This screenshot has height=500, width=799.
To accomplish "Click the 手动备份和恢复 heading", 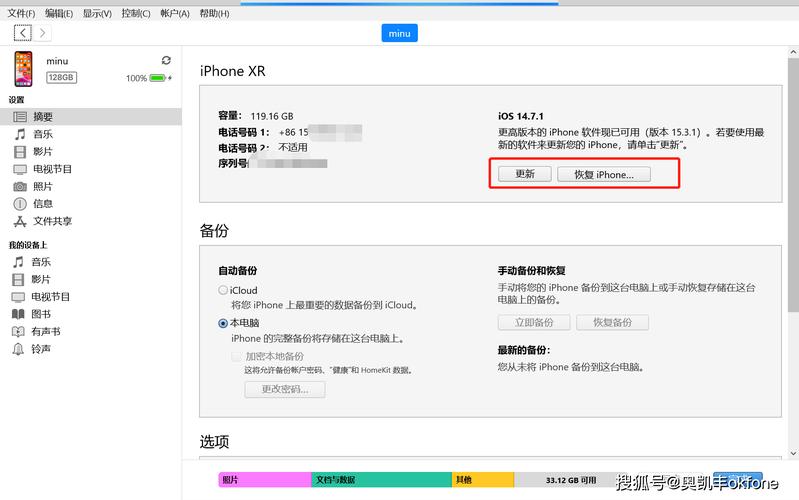I will (531, 271).
